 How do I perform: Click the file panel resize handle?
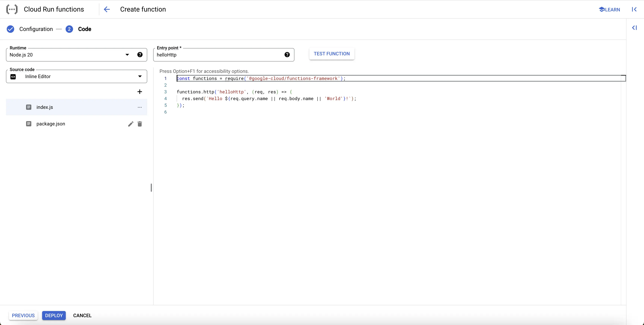151,187
